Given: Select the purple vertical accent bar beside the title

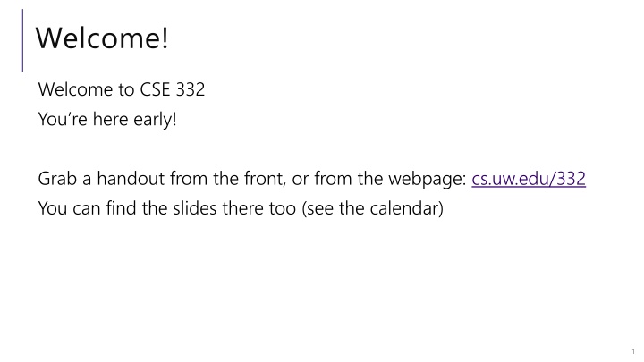Looking at the screenshot, I should [22, 40].
